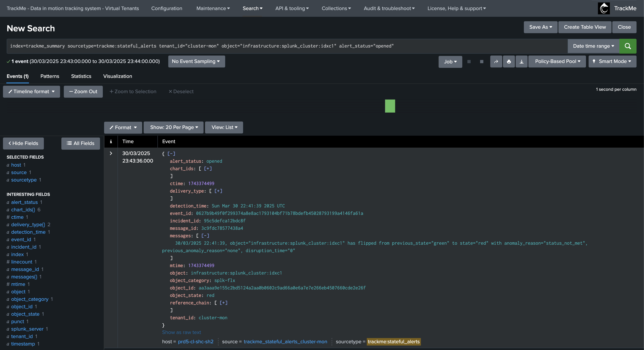The image size is (644, 350).
Task: Click host value prd5-cl-shc-sh2
Action: [x=196, y=341]
